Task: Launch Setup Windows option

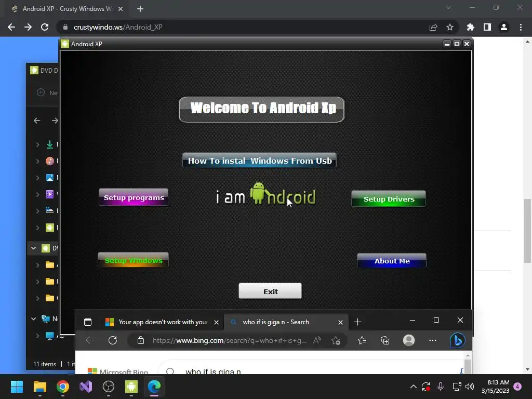Action: [134, 260]
